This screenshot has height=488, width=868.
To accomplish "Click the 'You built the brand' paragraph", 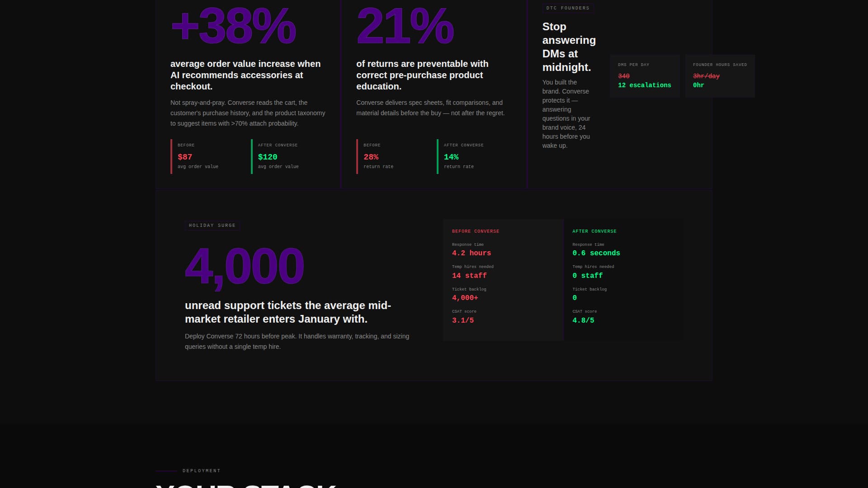I will 566,114.
